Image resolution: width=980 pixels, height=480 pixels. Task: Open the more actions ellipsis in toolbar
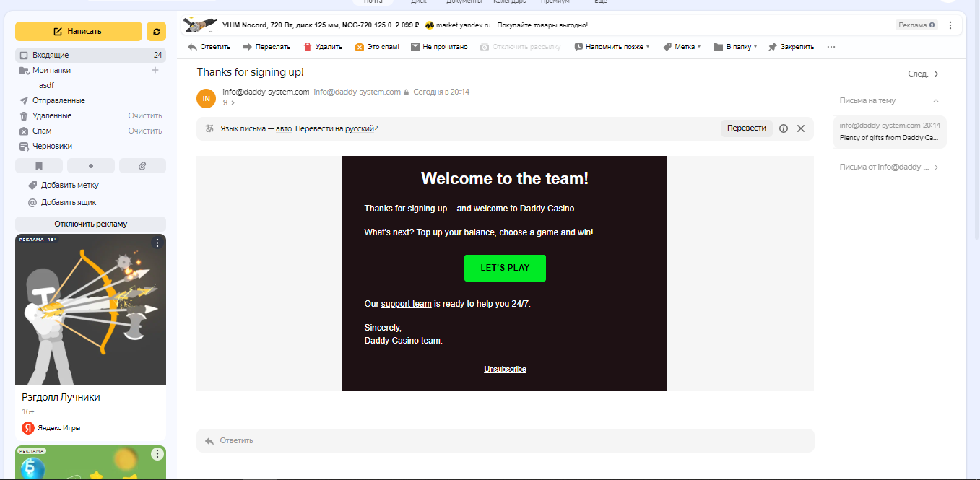pyautogui.click(x=831, y=47)
